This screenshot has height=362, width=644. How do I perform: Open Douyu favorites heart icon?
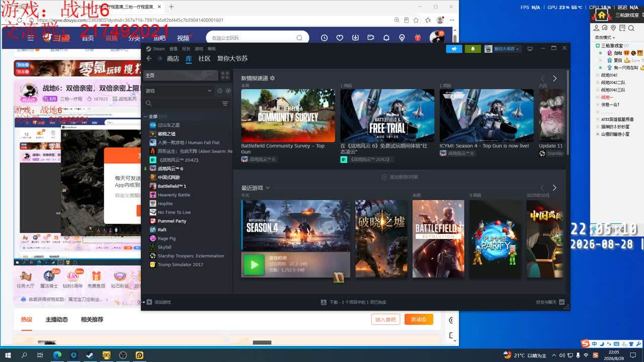tap(340, 38)
